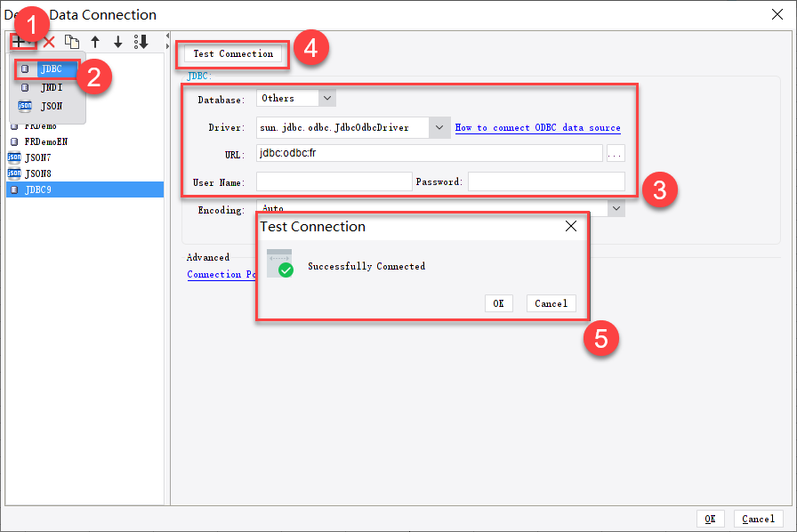Screen dimensions: 797x532
Task: Open the Database type dropdown showing Others
Action: click(327, 98)
